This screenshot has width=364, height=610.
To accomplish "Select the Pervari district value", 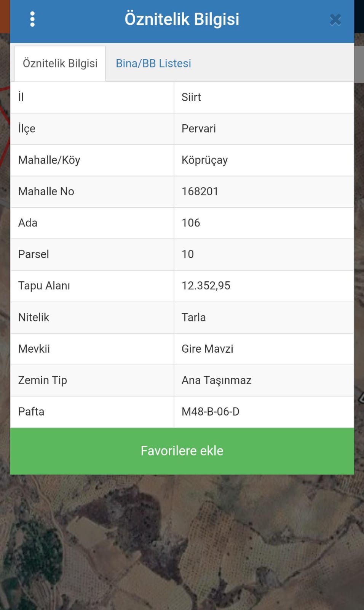I will click(x=198, y=128).
